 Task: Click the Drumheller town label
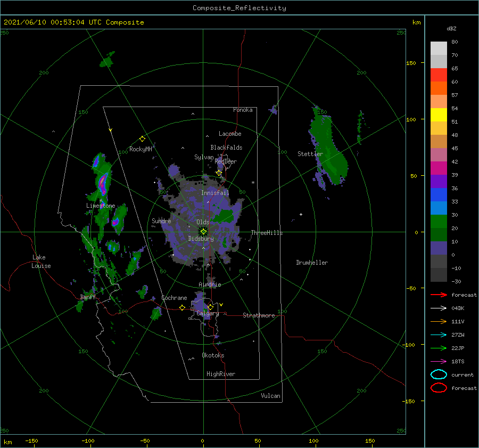[x=312, y=263]
